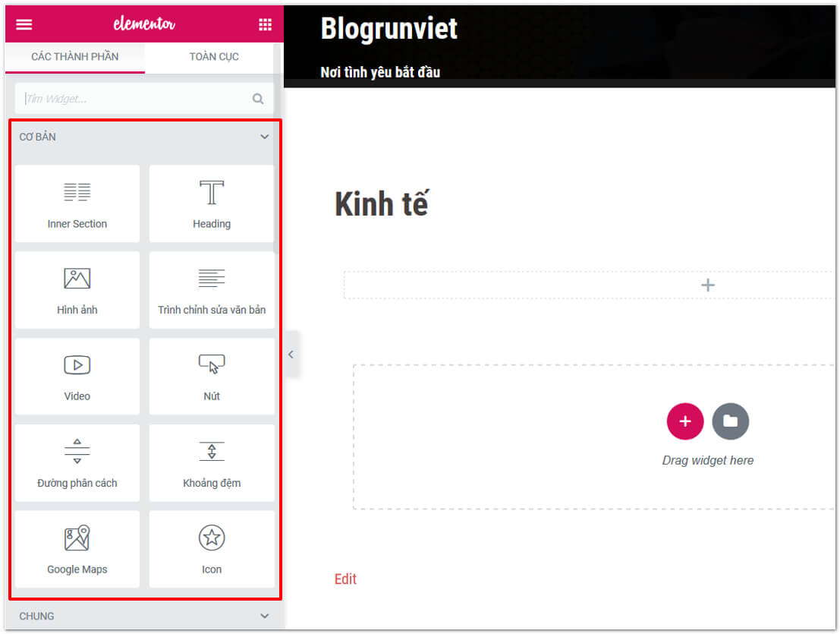Collapse the Cơ Bản widget category

[265, 137]
